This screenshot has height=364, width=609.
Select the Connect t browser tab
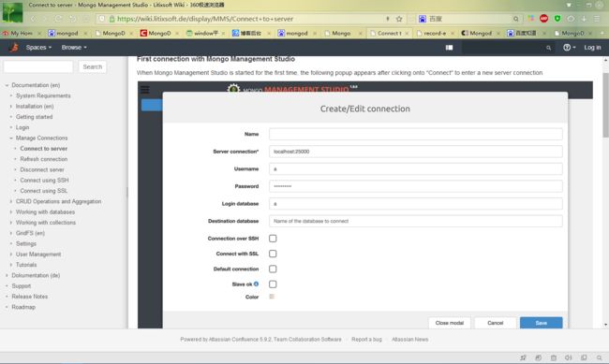point(389,34)
